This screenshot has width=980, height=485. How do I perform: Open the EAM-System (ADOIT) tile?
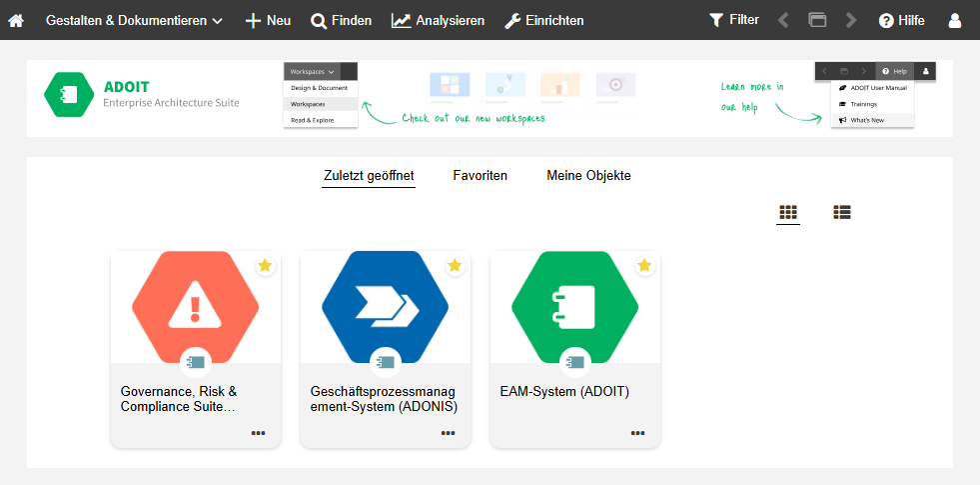tap(574, 320)
